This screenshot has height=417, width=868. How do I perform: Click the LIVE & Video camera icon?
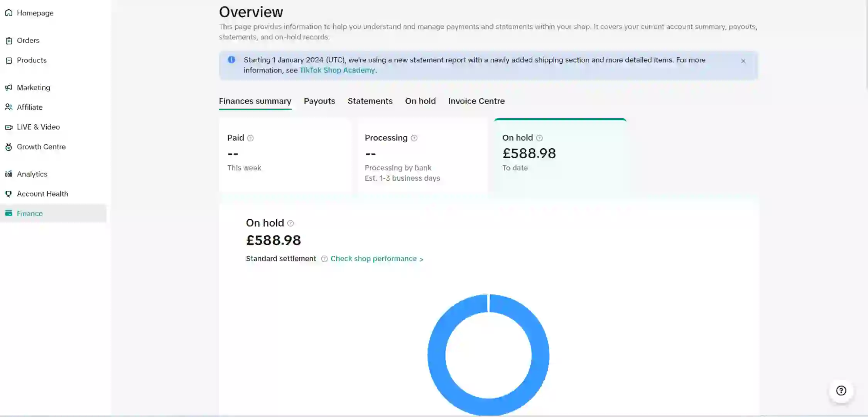click(8, 127)
